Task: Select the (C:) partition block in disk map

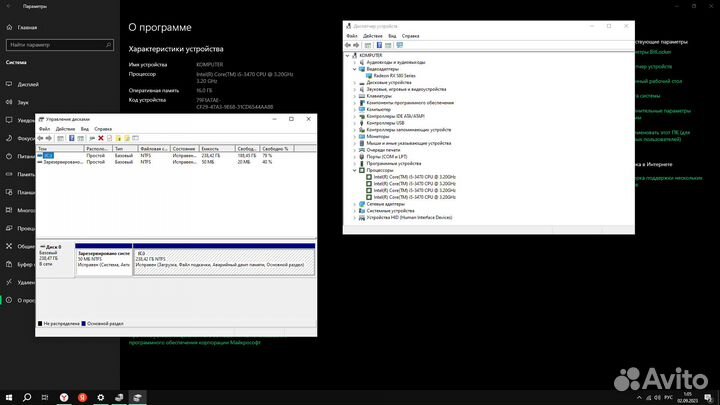Action: pyautogui.click(x=224, y=260)
